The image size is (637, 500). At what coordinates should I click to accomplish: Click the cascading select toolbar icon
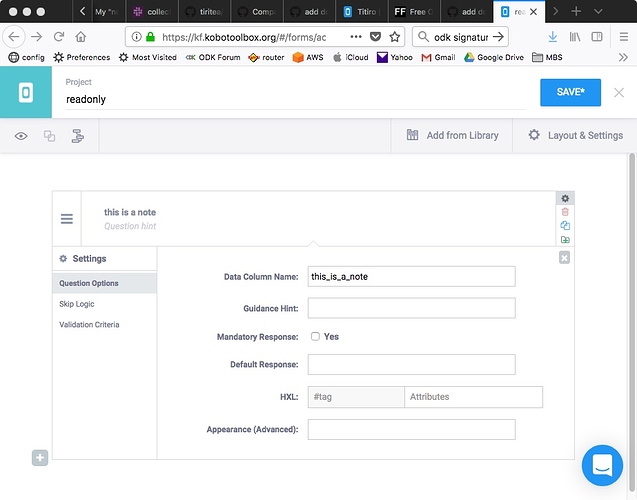pos(77,136)
